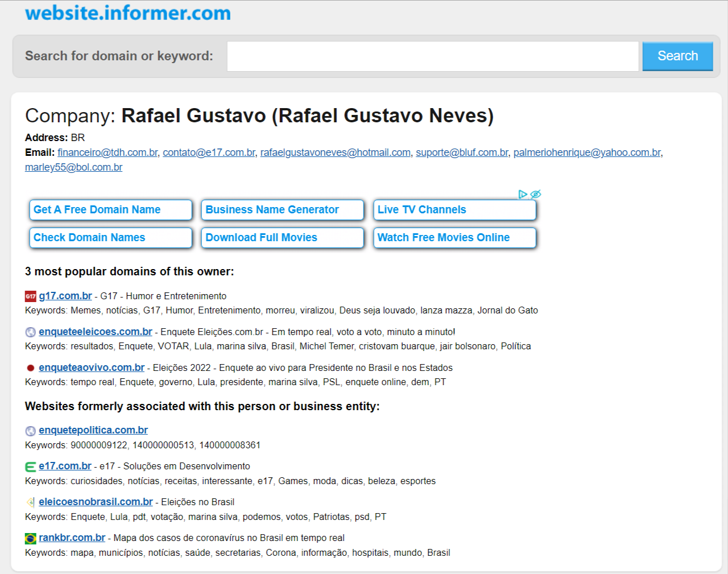This screenshot has width=728, height=574.
Task: Click 'Websites formerly associated' heading
Action: (202, 406)
